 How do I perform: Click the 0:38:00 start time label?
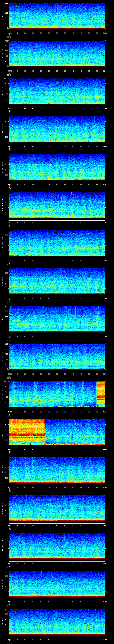click(x=9, y=374)
